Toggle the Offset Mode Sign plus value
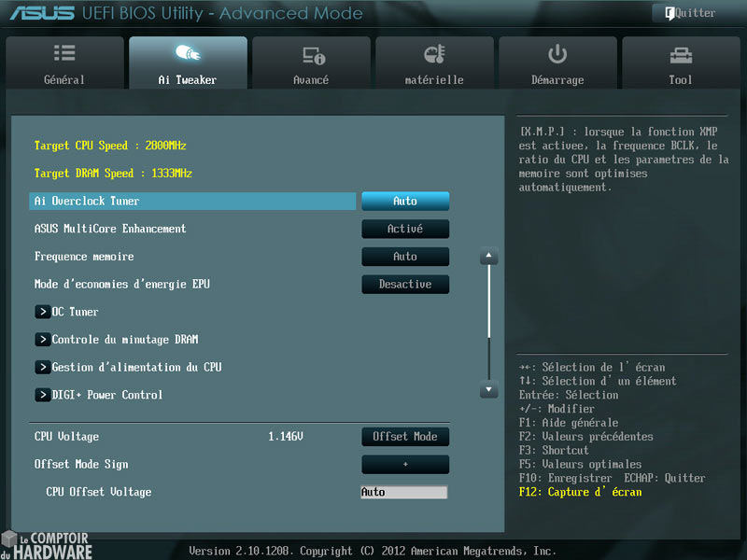 [x=405, y=465]
